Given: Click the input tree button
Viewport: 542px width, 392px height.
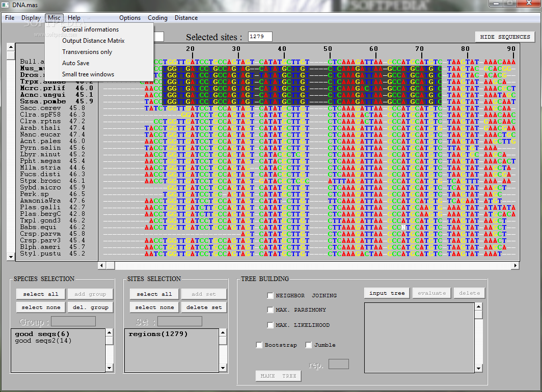Looking at the screenshot, I should coord(387,293).
